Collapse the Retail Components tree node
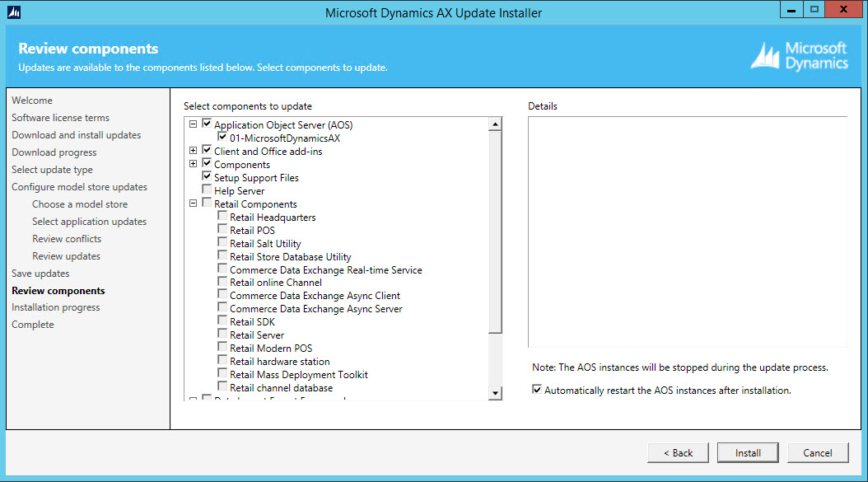The image size is (868, 482). click(x=194, y=204)
